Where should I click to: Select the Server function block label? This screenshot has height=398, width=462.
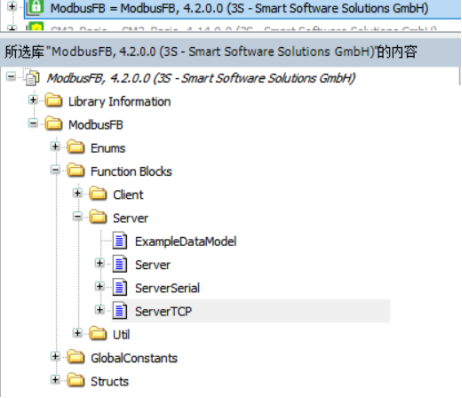tap(153, 265)
